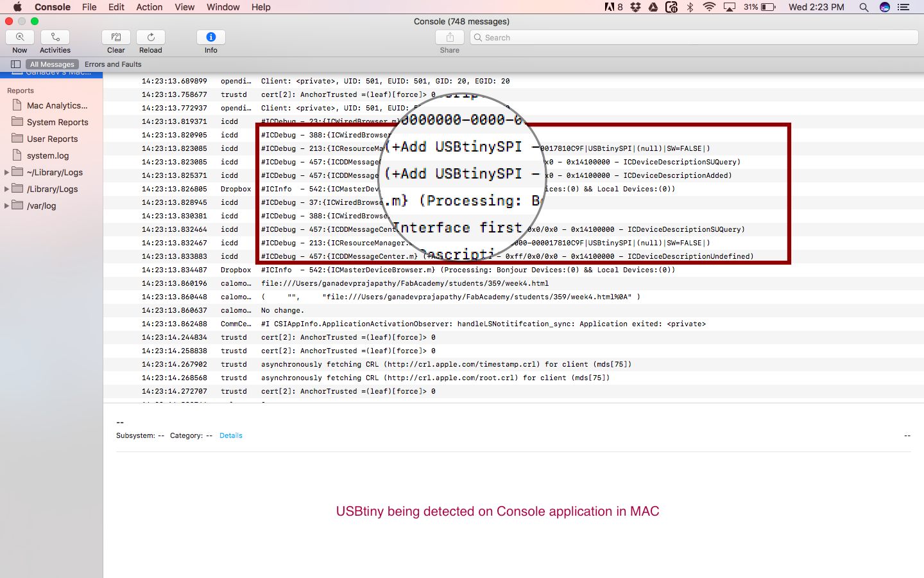Expand the ~/Library/Logs disclosure triangle

click(x=6, y=172)
